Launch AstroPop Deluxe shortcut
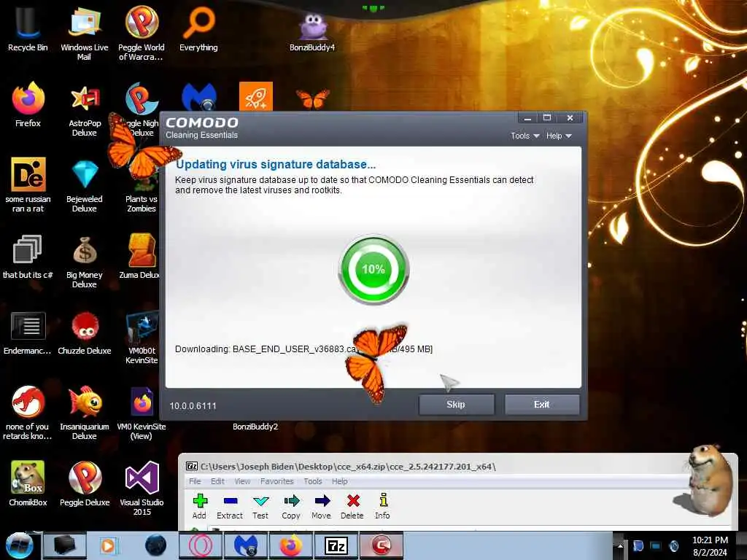The image size is (747, 560). [x=85, y=109]
